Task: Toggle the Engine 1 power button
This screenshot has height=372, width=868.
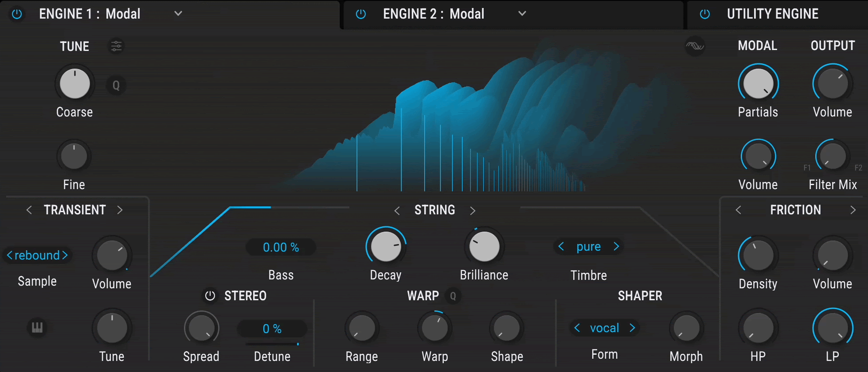Action: (x=17, y=14)
